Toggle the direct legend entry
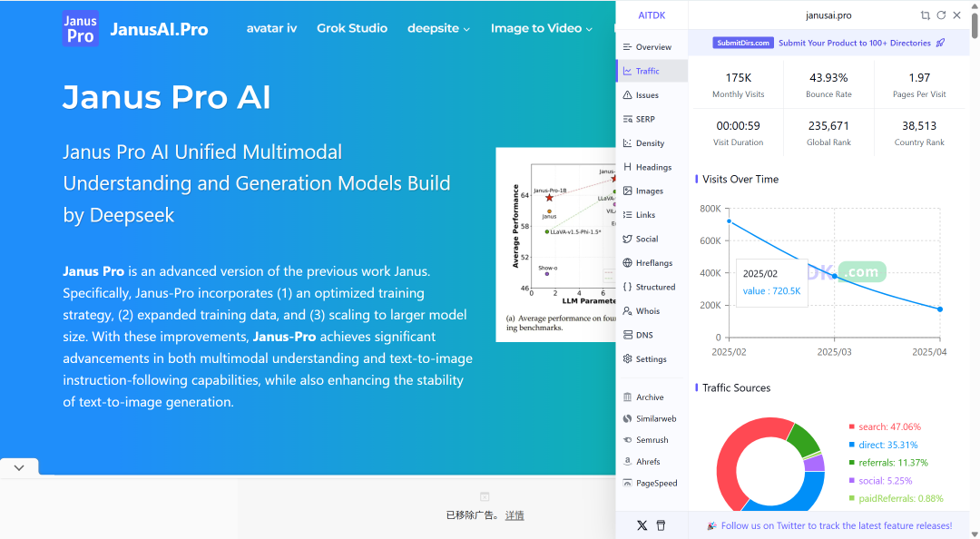Viewport: 980px width, 539px height. tap(883, 445)
